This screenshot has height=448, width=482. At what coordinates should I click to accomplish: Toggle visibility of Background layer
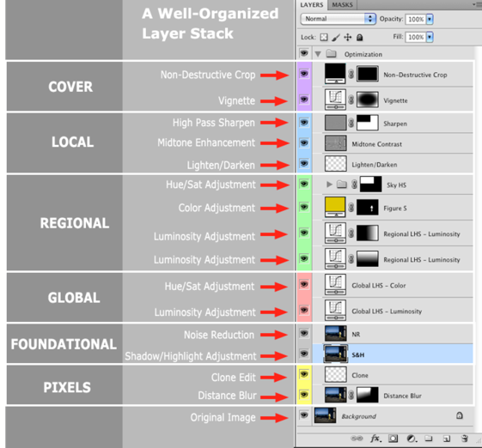pyautogui.click(x=304, y=415)
